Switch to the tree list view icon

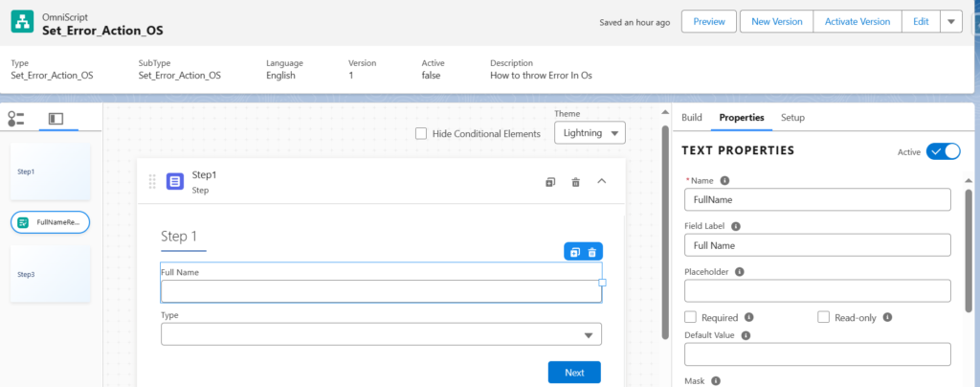pos(15,119)
